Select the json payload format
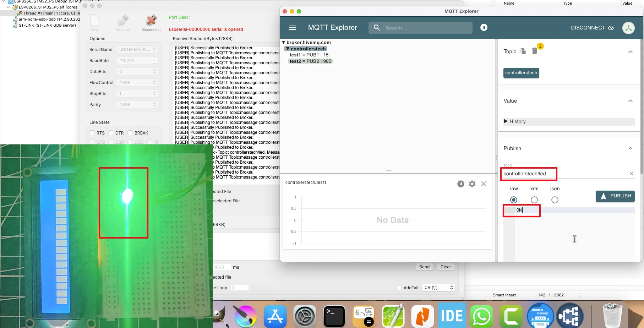 [555, 200]
